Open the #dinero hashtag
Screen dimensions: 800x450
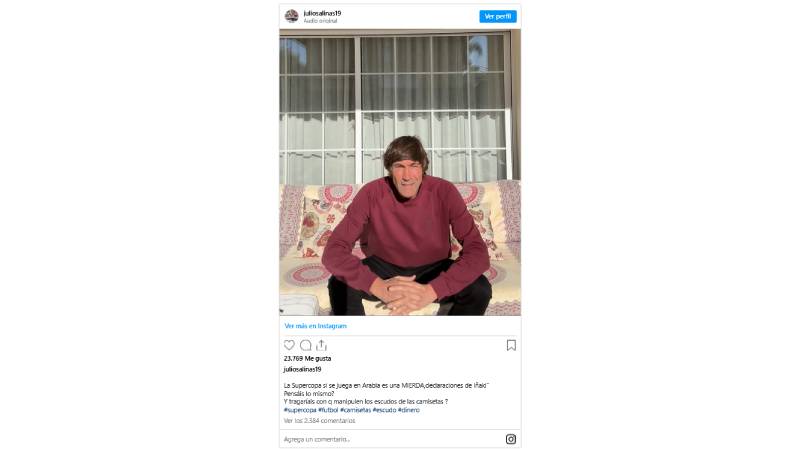(409, 410)
